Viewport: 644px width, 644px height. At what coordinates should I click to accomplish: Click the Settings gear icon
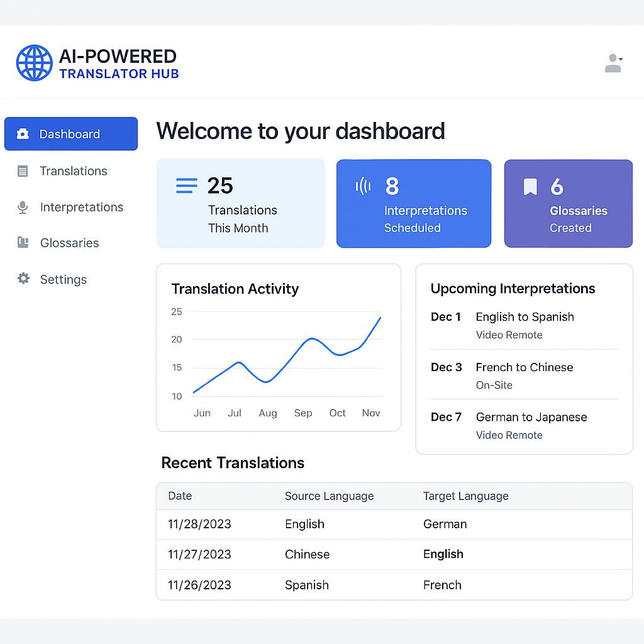pos(23,279)
